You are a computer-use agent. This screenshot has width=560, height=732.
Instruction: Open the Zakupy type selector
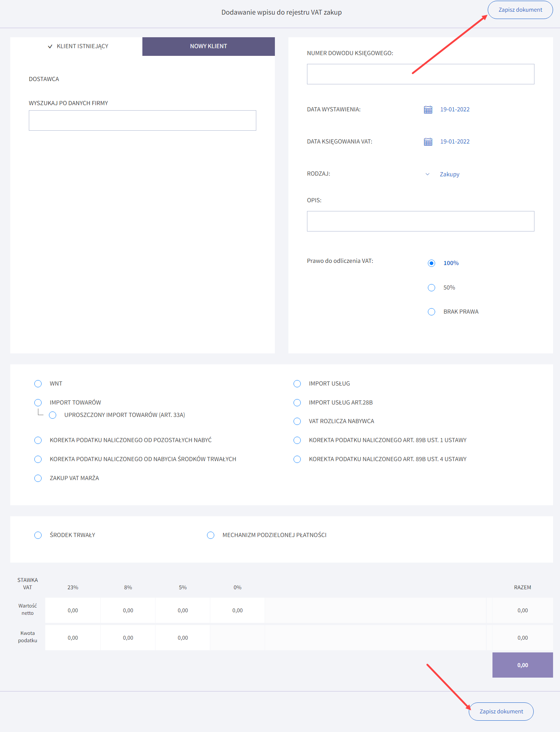pos(449,174)
